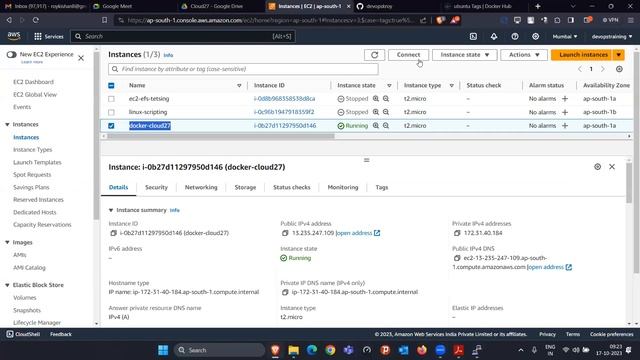The height and width of the screenshot is (360, 640).
Task: Click the sidebar vertical scrollbar
Action: coord(96,135)
